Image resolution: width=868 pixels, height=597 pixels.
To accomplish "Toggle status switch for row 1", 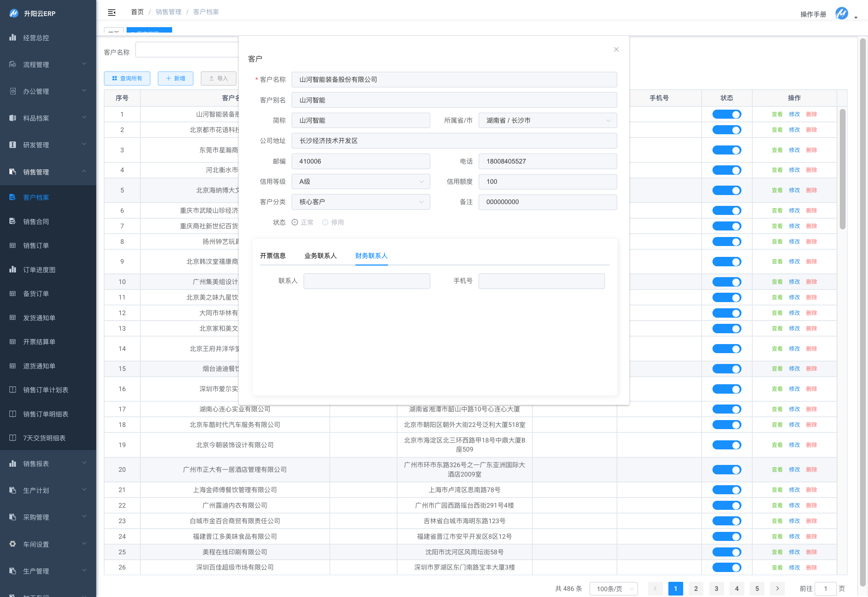I will tap(727, 114).
